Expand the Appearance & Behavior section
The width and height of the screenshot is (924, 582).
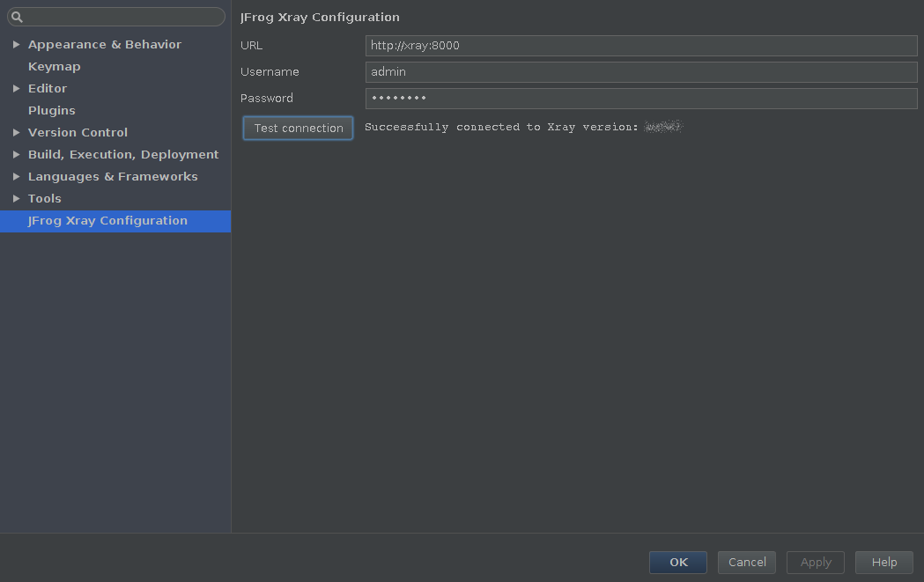pyautogui.click(x=16, y=44)
